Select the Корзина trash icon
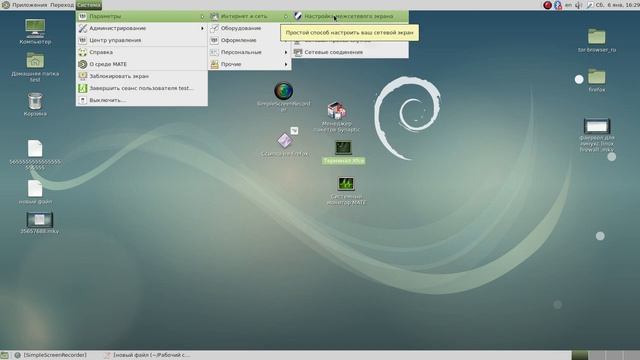Image resolution: width=640 pixels, height=360 pixels. pyautogui.click(x=35, y=104)
